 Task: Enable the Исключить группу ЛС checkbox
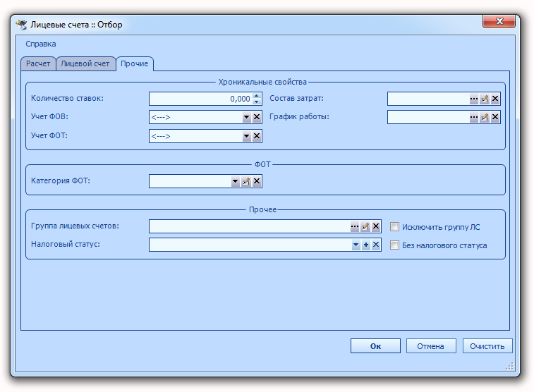[x=394, y=226]
